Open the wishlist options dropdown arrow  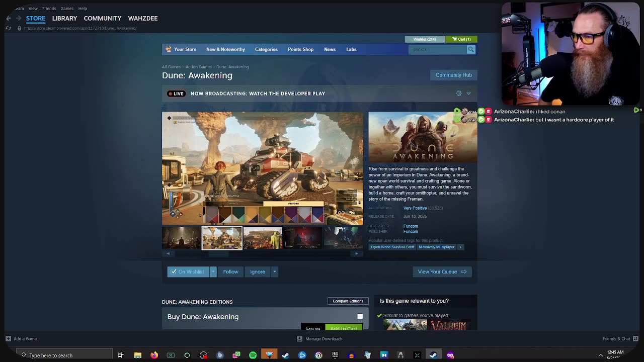(213, 271)
